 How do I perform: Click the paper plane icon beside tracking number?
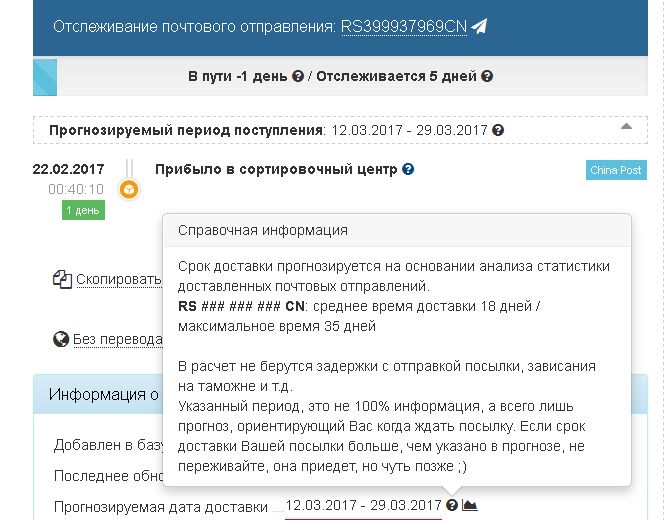click(480, 27)
